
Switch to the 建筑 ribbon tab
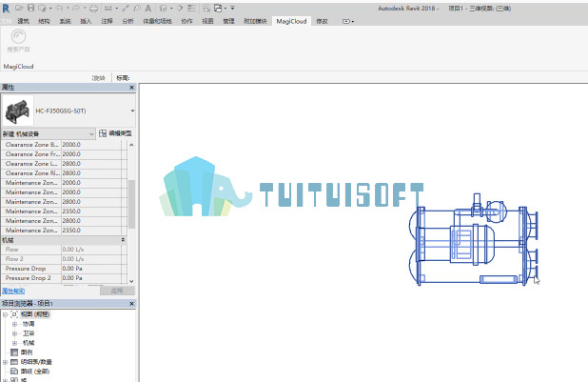click(x=23, y=19)
